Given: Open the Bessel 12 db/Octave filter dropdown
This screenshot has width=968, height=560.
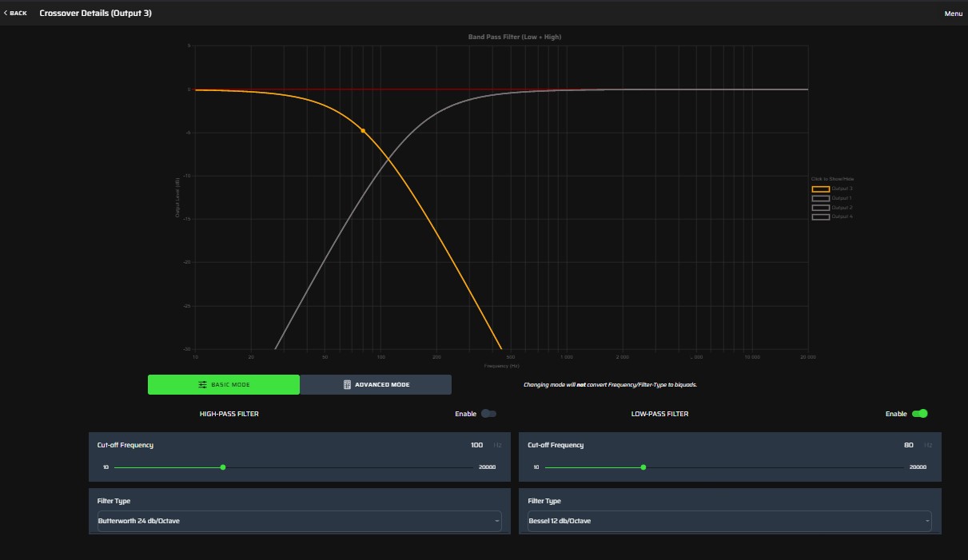Looking at the screenshot, I should coord(729,521).
